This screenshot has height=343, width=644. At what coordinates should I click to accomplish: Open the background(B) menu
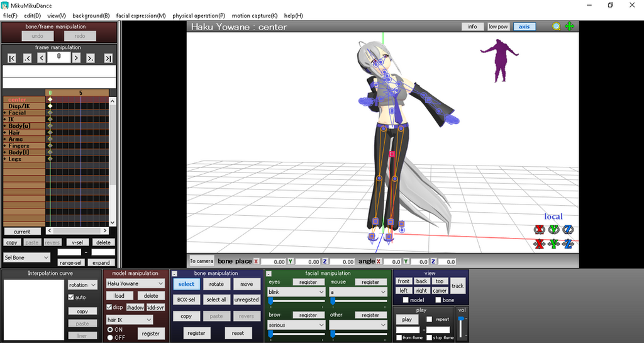point(91,16)
